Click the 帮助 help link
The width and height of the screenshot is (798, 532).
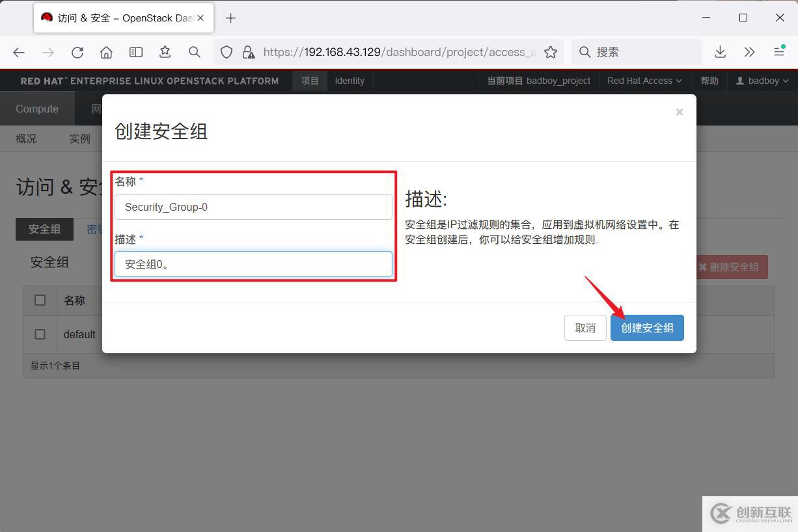click(709, 81)
